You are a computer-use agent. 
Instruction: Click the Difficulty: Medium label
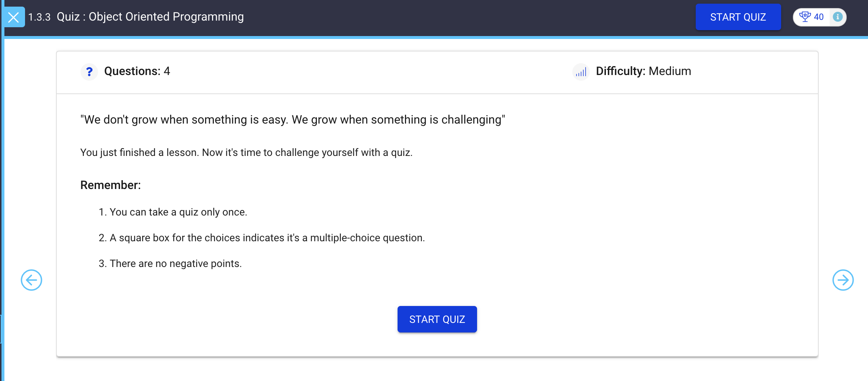643,71
